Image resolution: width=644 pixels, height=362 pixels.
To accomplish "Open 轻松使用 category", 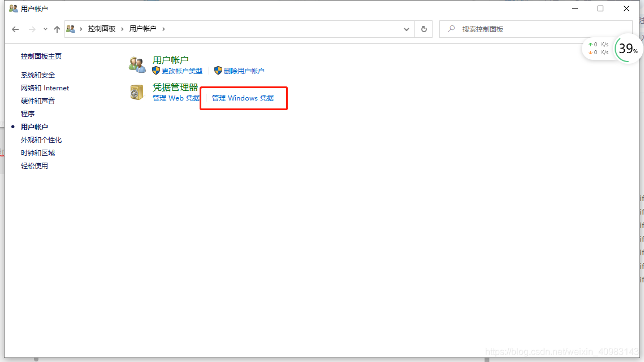I will (34, 166).
